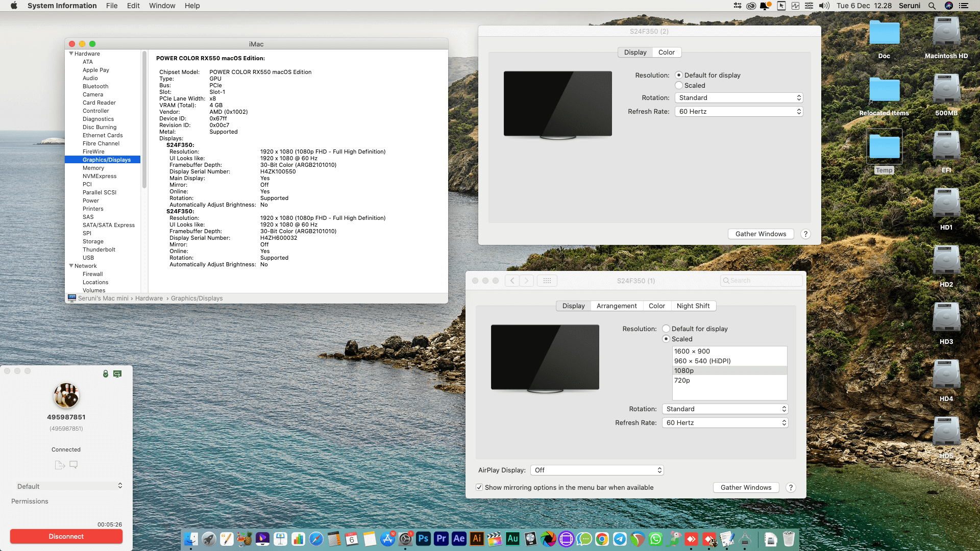This screenshot has height=551, width=980.
Task: Uncheck Show mirroring options checkbox
Action: tap(479, 487)
